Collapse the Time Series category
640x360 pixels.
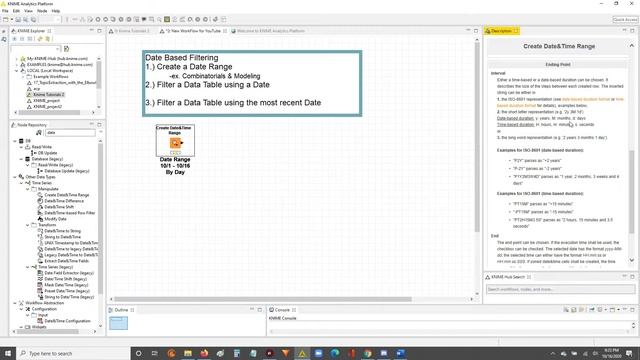[21, 183]
